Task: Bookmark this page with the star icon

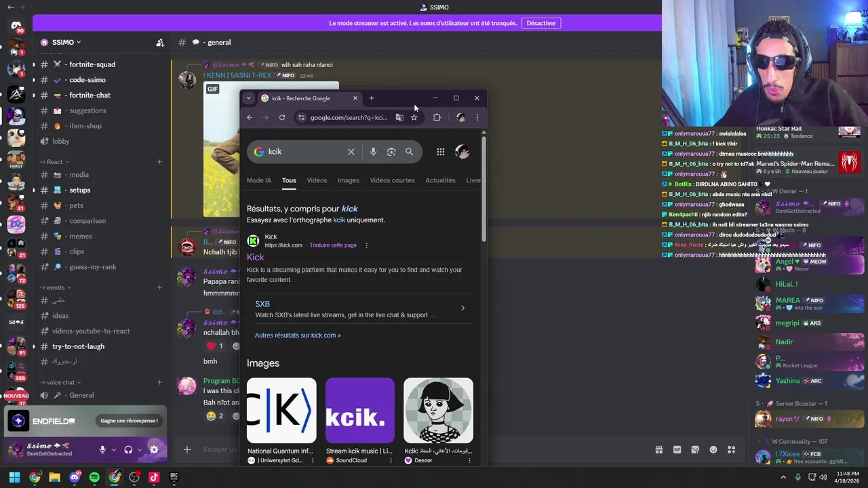Action: click(x=414, y=117)
